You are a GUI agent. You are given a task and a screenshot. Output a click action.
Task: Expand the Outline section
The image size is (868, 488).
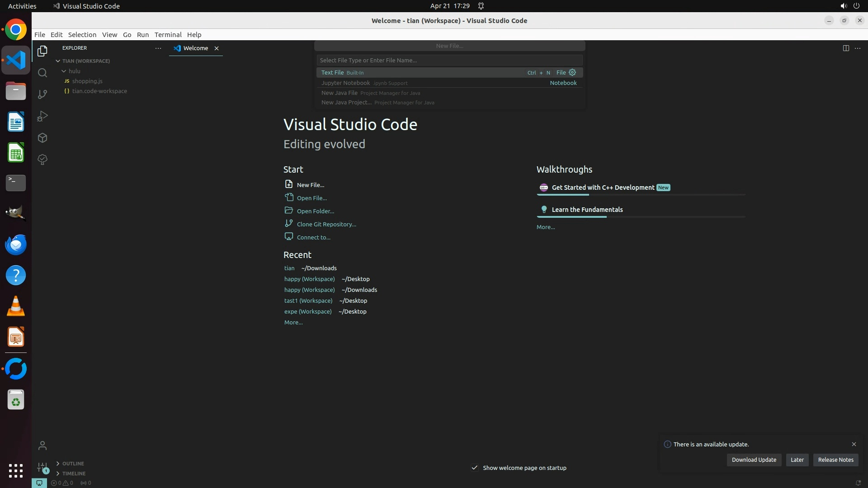(73, 464)
